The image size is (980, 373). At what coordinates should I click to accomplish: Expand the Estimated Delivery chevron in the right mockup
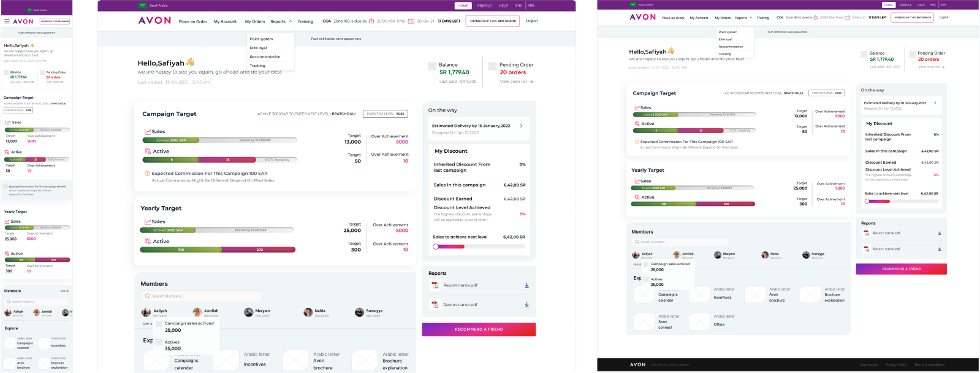coord(935,103)
